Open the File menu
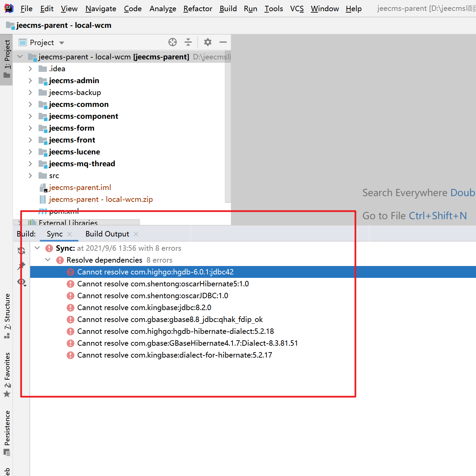This screenshot has height=476, width=476. [x=26, y=8]
